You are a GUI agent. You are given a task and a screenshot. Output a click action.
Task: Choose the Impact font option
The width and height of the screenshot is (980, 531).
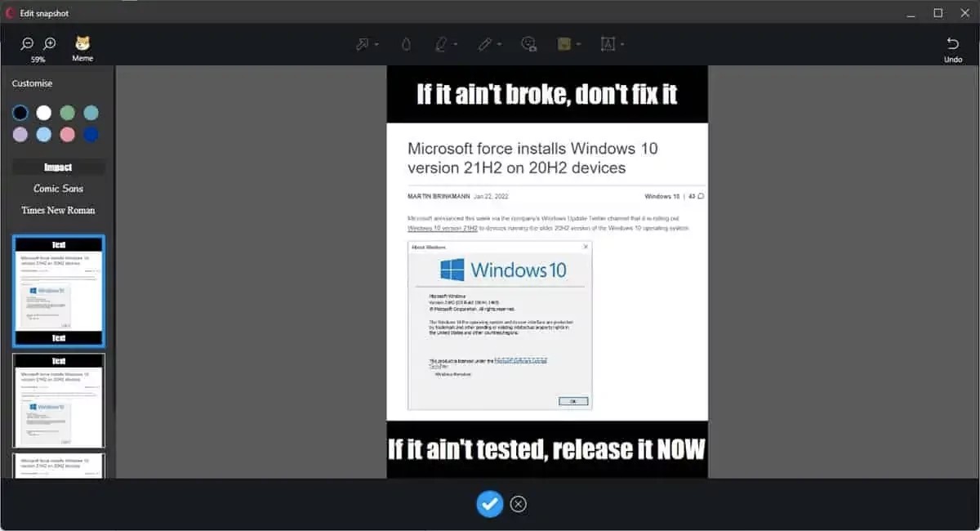coord(58,167)
